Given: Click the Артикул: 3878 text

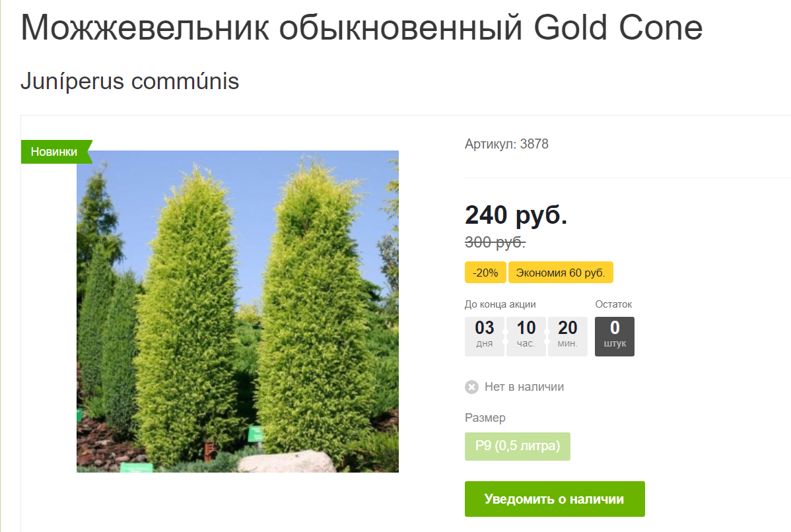Looking at the screenshot, I should point(506,144).
